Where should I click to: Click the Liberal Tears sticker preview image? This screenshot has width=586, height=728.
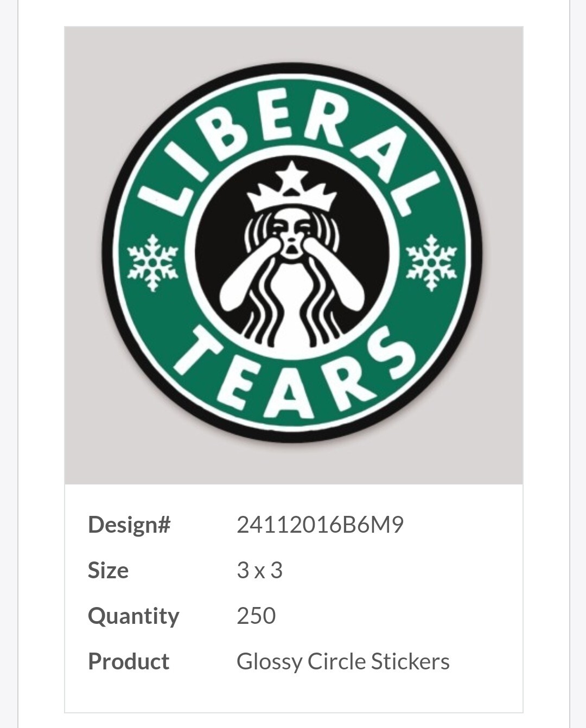pyautogui.click(x=294, y=255)
